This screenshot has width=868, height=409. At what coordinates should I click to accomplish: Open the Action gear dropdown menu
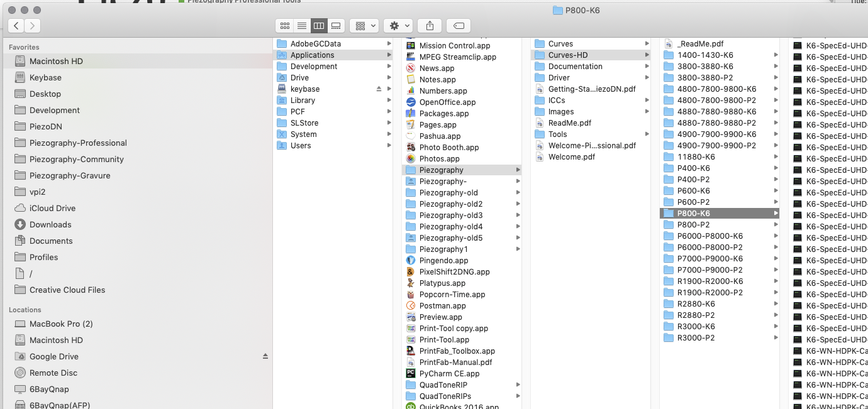pos(398,26)
